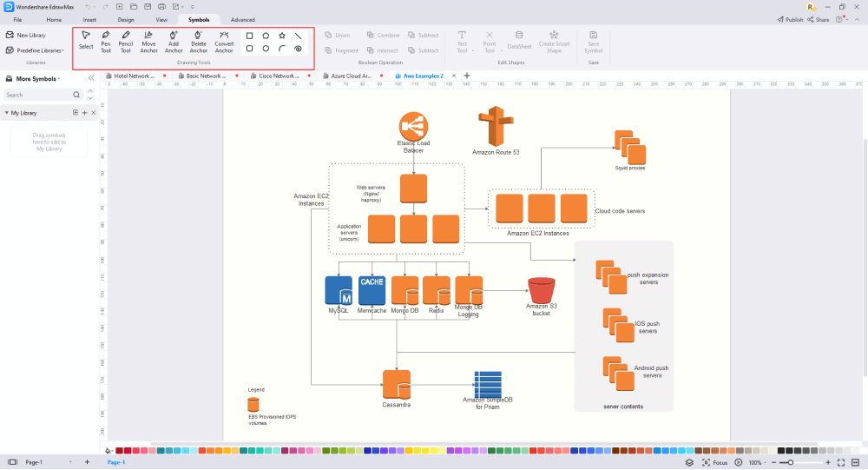Activate the Add Anchor tool

coord(174,42)
